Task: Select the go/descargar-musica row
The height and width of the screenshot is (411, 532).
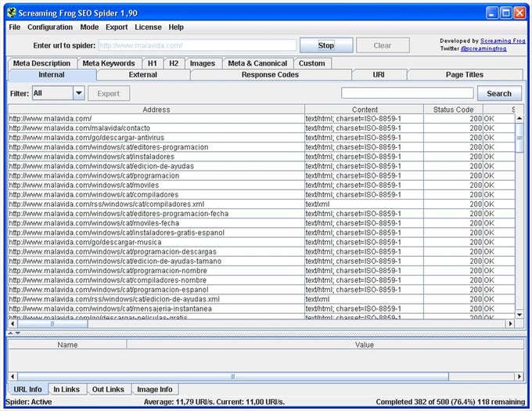Action: click(x=261, y=243)
